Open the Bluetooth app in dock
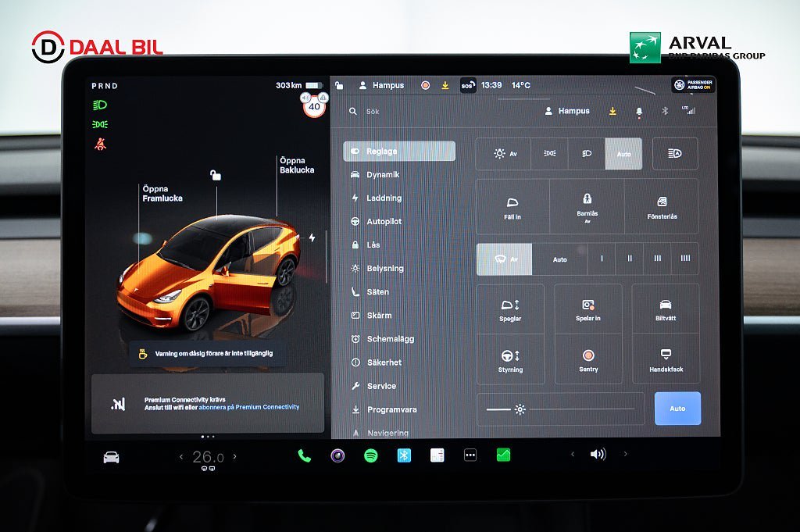The width and height of the screenshot is (800, 532). coord(404,455)
